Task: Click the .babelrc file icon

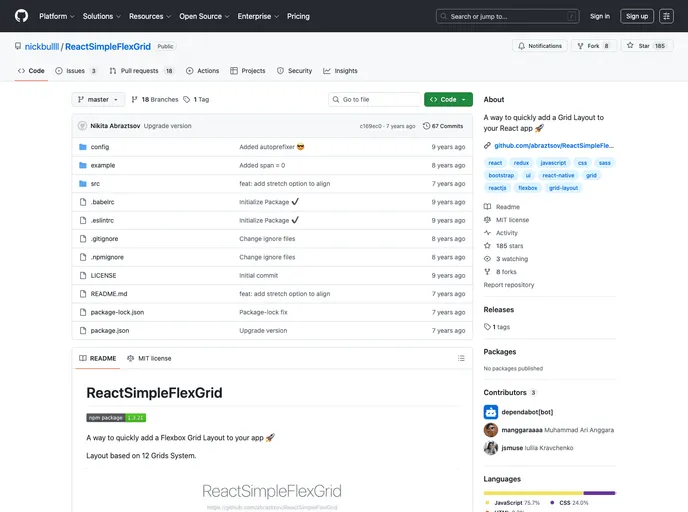Action: coord(82,202)
